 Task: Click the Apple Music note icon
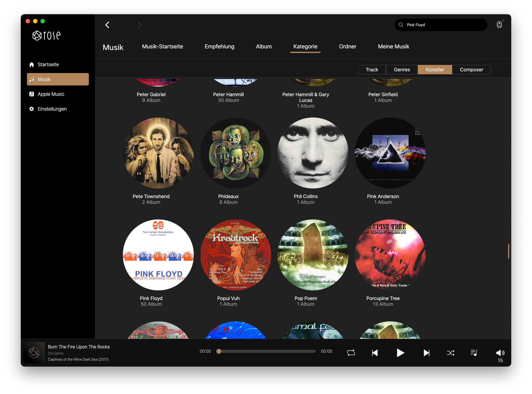(32, 94)
